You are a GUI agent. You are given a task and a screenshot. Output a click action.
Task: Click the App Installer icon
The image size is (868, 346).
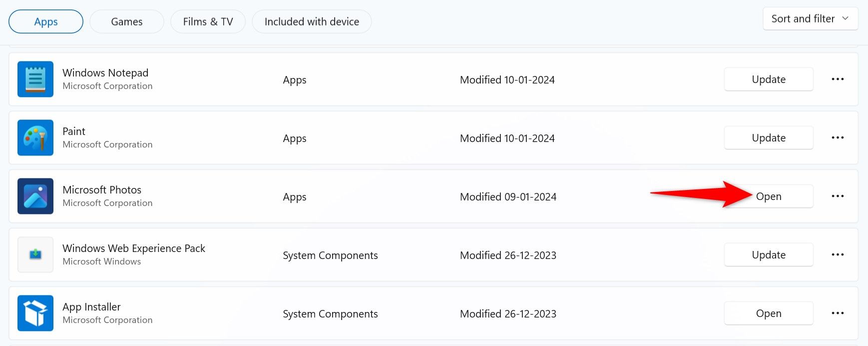click(x=35, y=313)
